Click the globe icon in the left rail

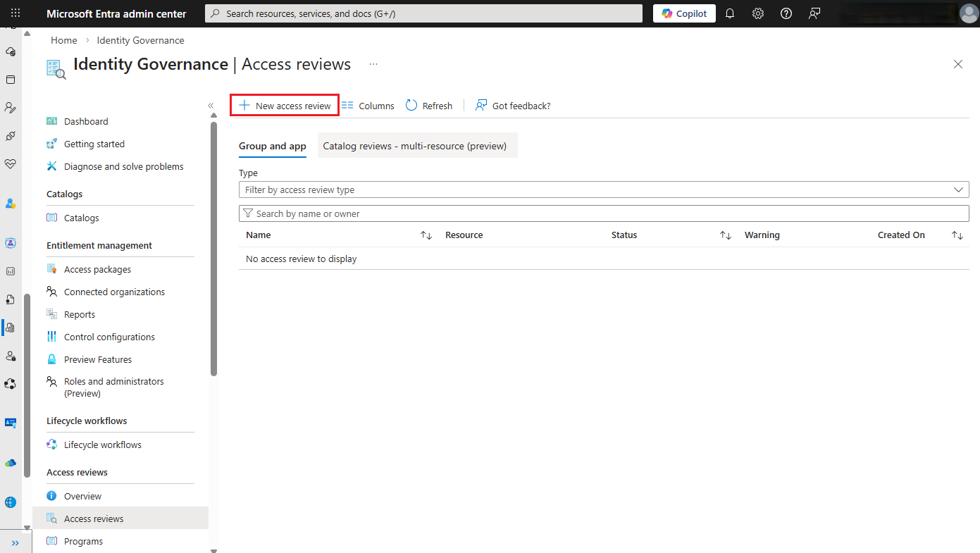click(x=11, y=502)
